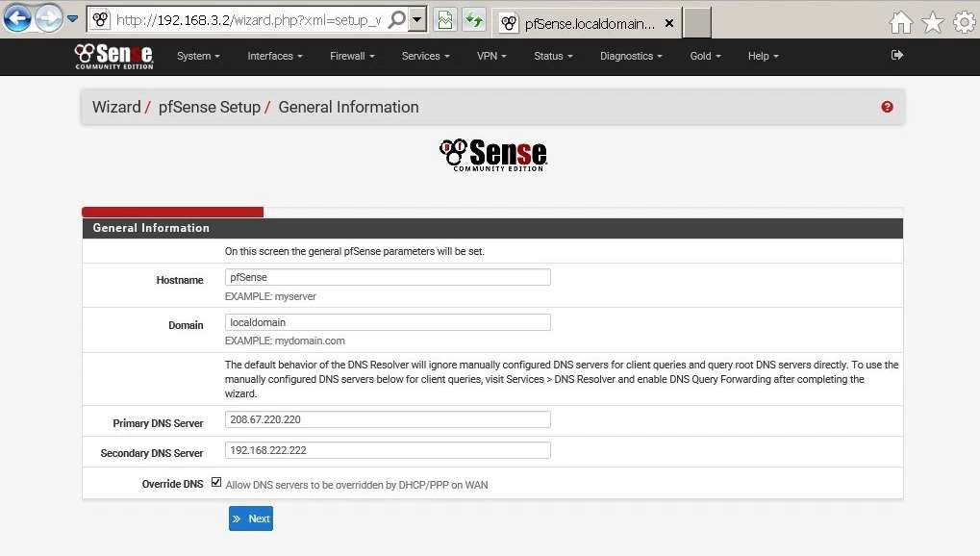
Task: Go back using the browser back arrow
Action: point(17,19)
